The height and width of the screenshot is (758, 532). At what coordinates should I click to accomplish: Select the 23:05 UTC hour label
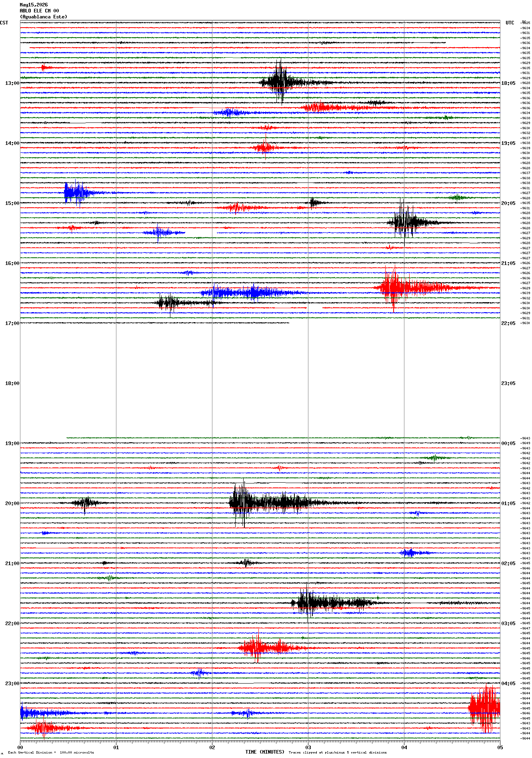(x=508, y=383)
